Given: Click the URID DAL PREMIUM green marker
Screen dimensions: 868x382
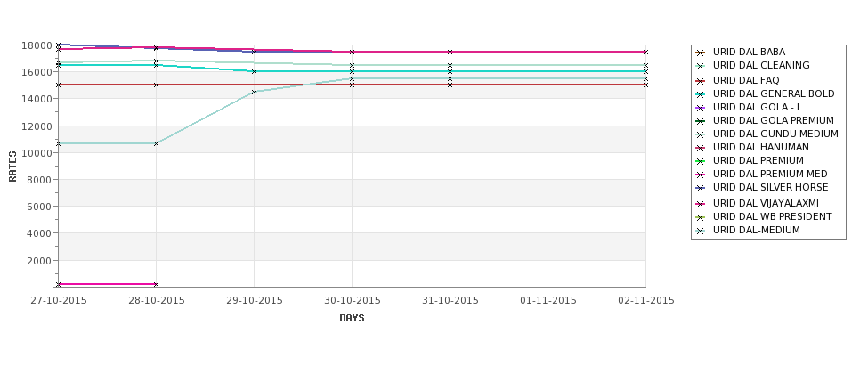Looking at the screenshot, I should (x=701, y=161).
